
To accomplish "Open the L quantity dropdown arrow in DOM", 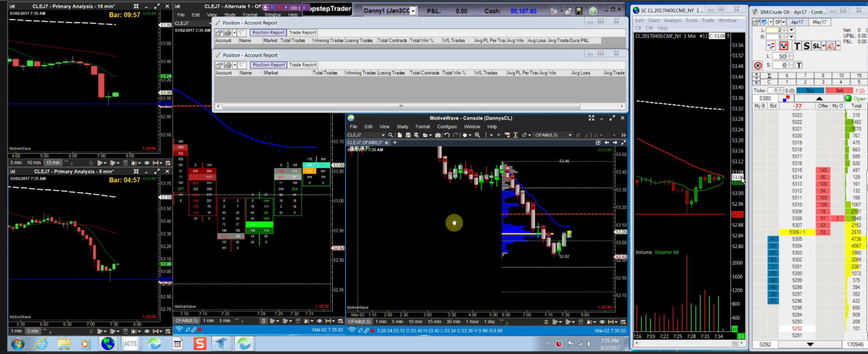I will [792, 30].
